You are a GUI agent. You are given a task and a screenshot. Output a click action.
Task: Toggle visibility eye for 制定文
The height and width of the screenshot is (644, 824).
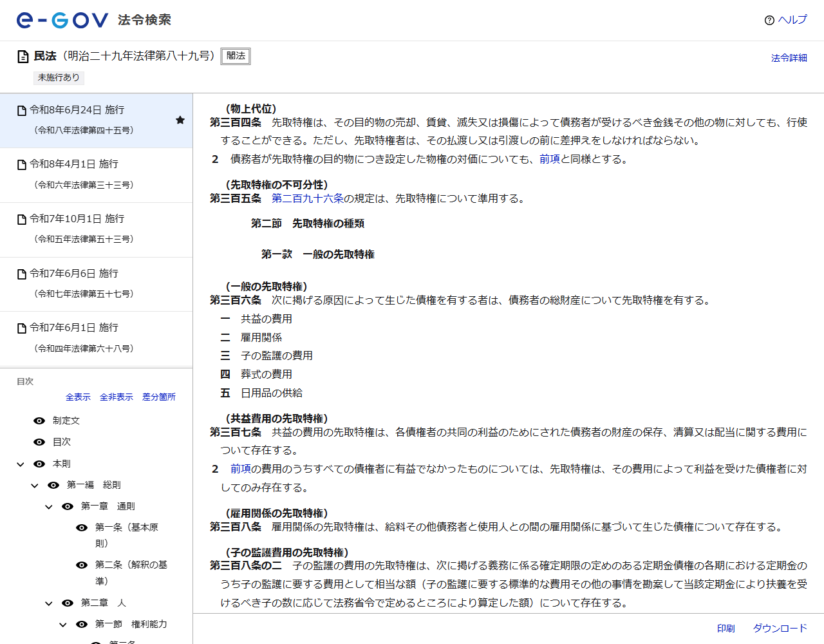[39, 421]
